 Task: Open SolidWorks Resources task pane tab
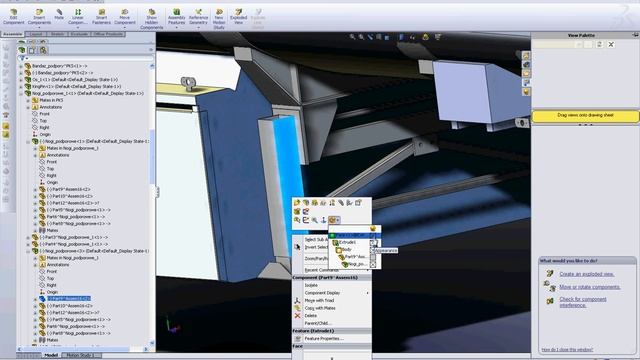click(x=527, y=56)
